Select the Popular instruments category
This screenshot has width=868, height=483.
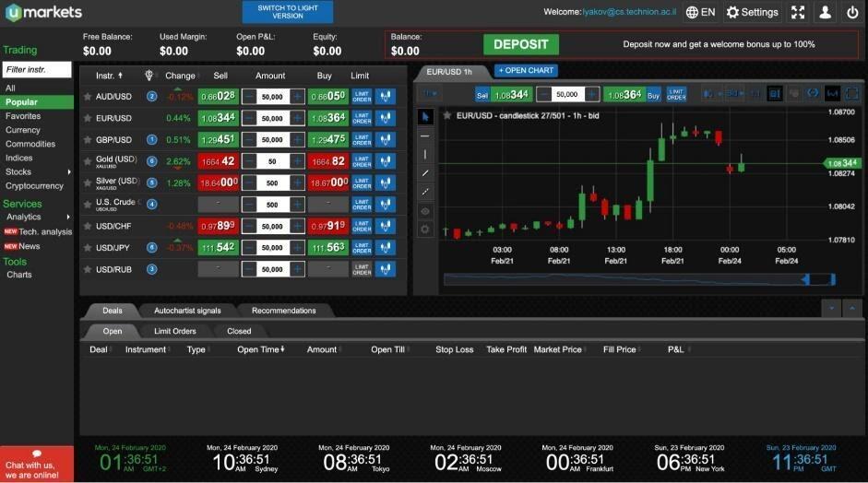click(x=37, y=101)
